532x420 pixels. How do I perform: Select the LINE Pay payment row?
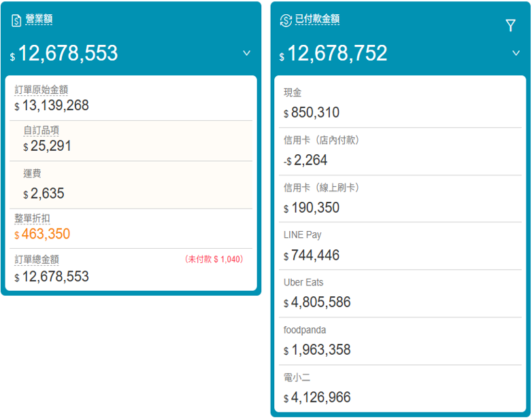[x=399, y=246]
